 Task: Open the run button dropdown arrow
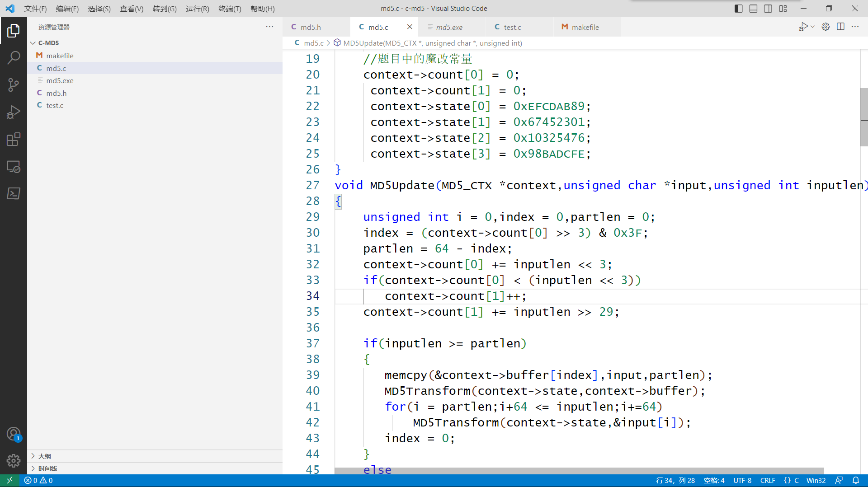click(x=813, y=27)
